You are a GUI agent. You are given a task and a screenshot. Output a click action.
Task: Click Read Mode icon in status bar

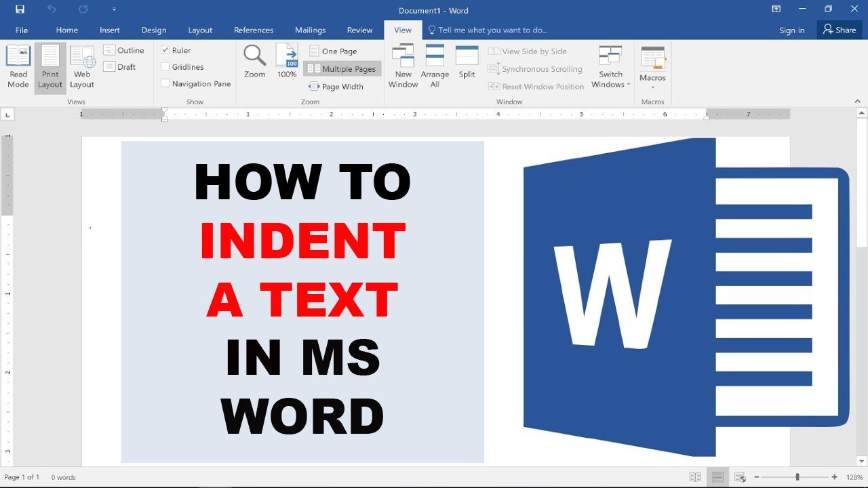point(695,477)
